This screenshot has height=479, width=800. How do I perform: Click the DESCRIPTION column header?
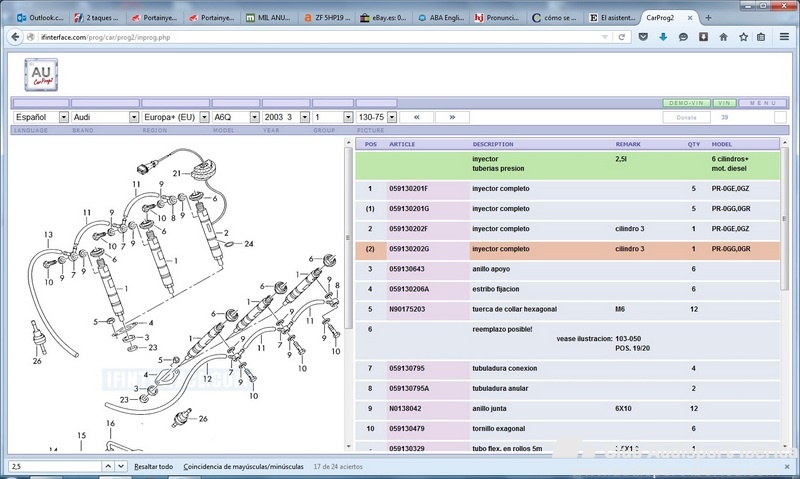coord(493,144)
